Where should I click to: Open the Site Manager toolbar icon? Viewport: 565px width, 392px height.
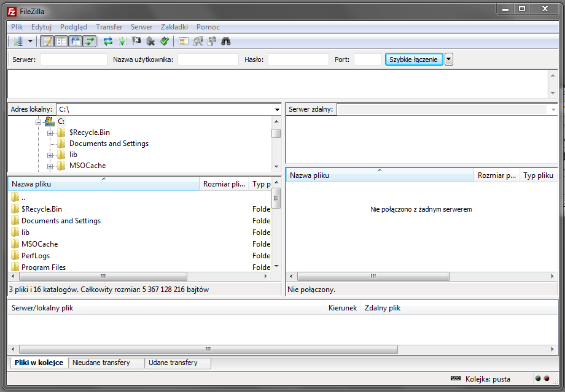coord(18,41)
